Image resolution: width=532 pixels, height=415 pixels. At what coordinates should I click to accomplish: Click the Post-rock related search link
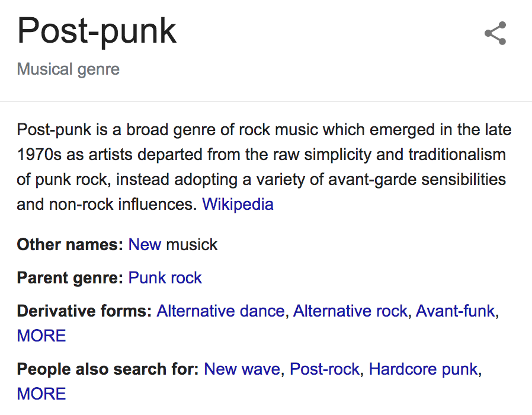[x=325, y=369]
